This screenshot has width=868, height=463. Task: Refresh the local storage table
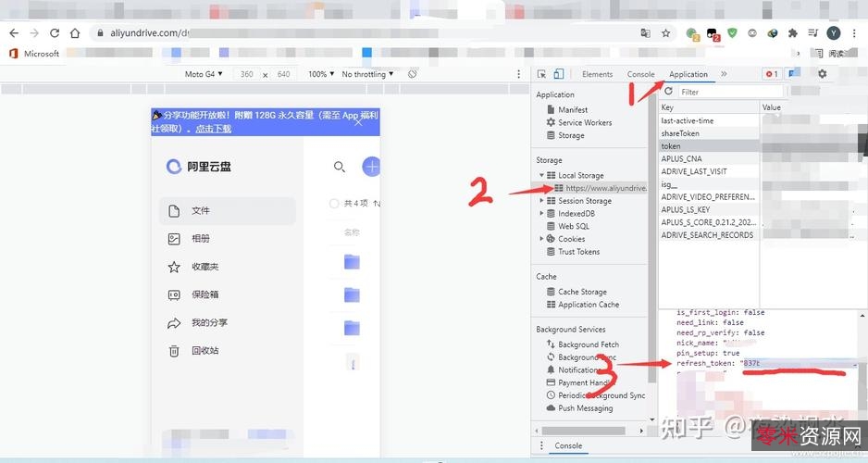tap(669, 92)
